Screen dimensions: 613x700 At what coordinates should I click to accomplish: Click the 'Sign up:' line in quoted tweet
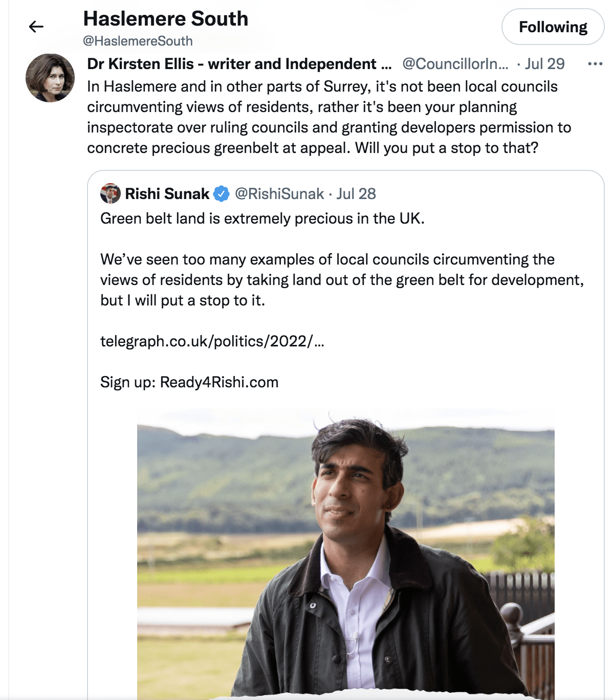pyautogui.click(x=128, y=382)
